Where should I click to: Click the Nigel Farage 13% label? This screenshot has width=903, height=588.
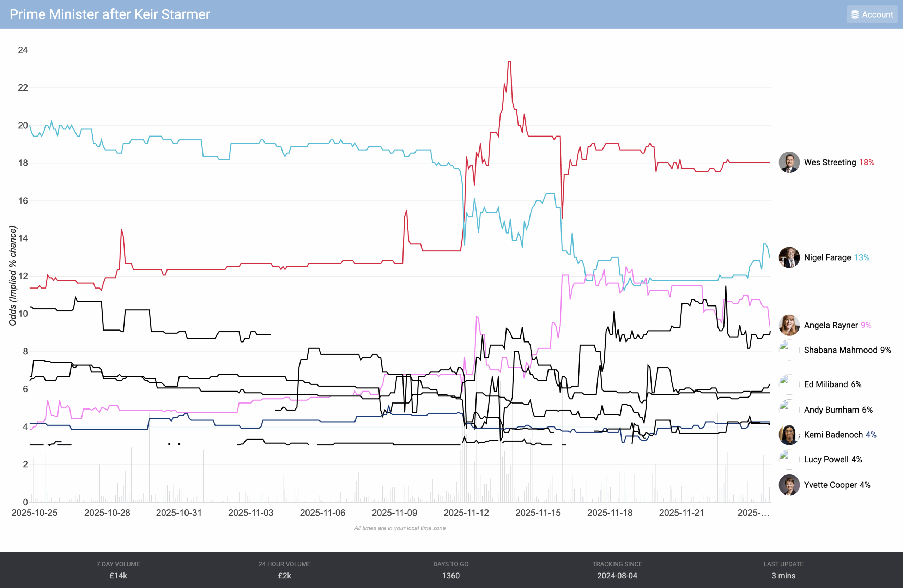[836, 257]
